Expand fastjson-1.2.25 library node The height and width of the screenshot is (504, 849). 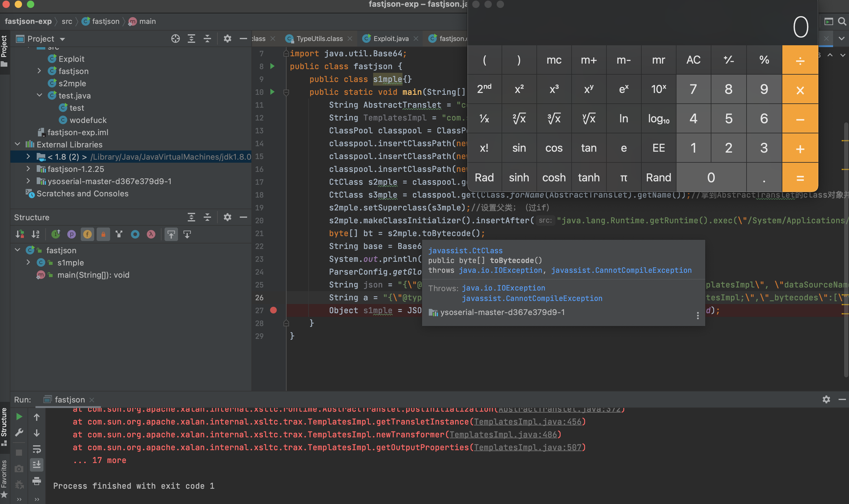point(28,169)
